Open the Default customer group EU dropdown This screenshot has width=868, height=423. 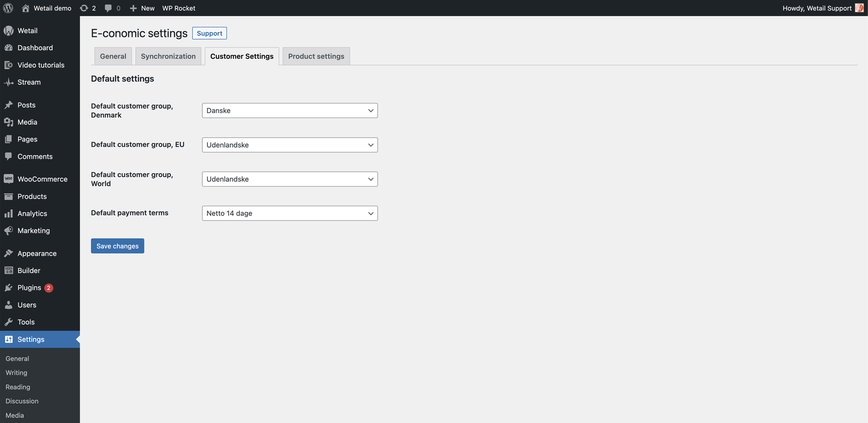[x=290, y=145]
